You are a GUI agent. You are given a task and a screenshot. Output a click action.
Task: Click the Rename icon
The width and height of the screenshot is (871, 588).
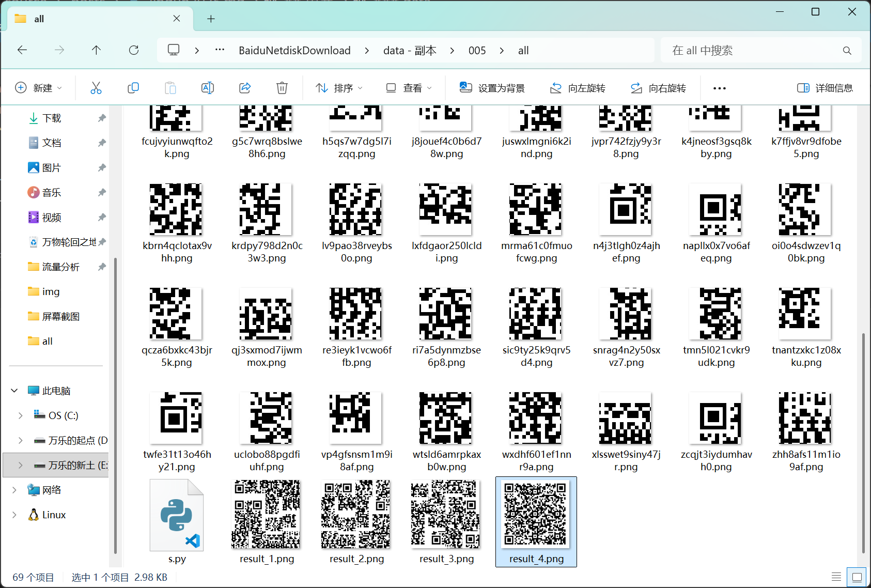208,88
